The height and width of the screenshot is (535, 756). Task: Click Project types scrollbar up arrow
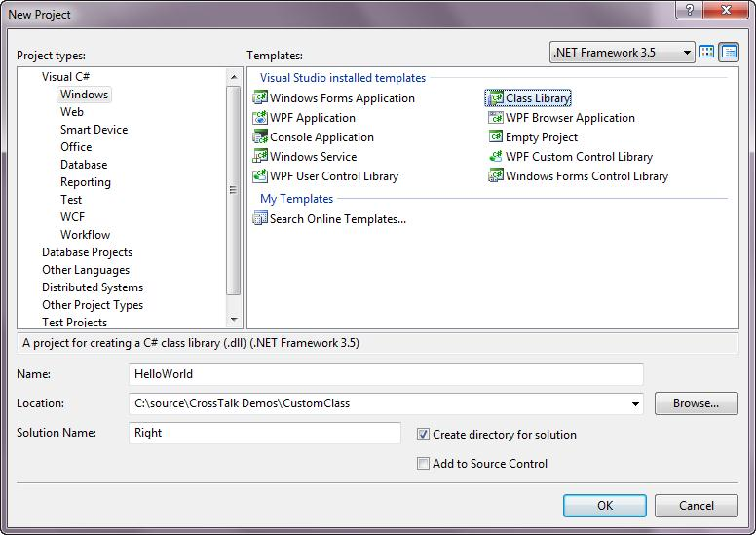click(234, 77)
